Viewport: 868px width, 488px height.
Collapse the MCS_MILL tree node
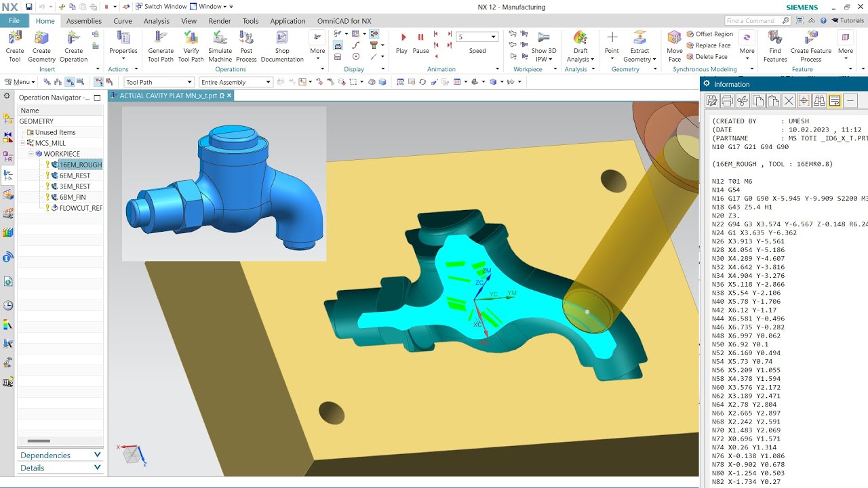[22, 143]
